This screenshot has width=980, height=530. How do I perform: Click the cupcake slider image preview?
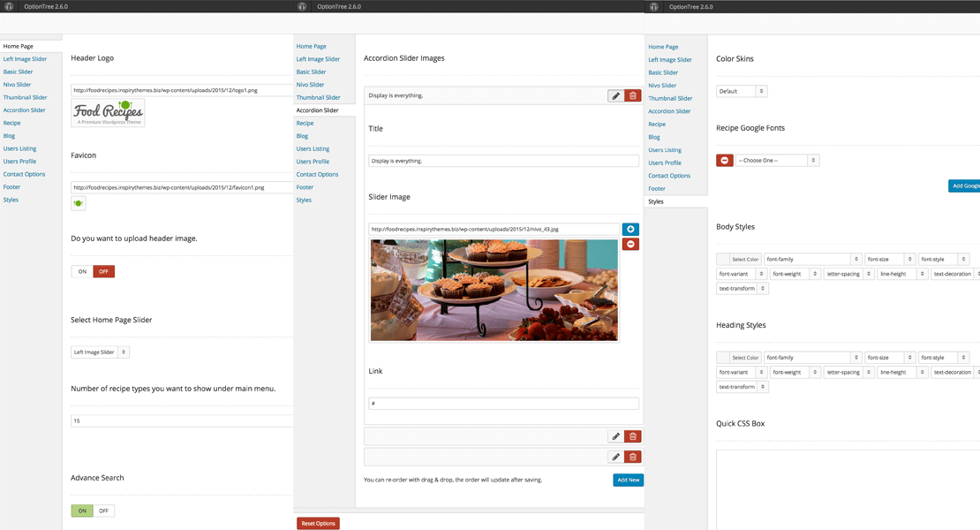pos(494,290)
